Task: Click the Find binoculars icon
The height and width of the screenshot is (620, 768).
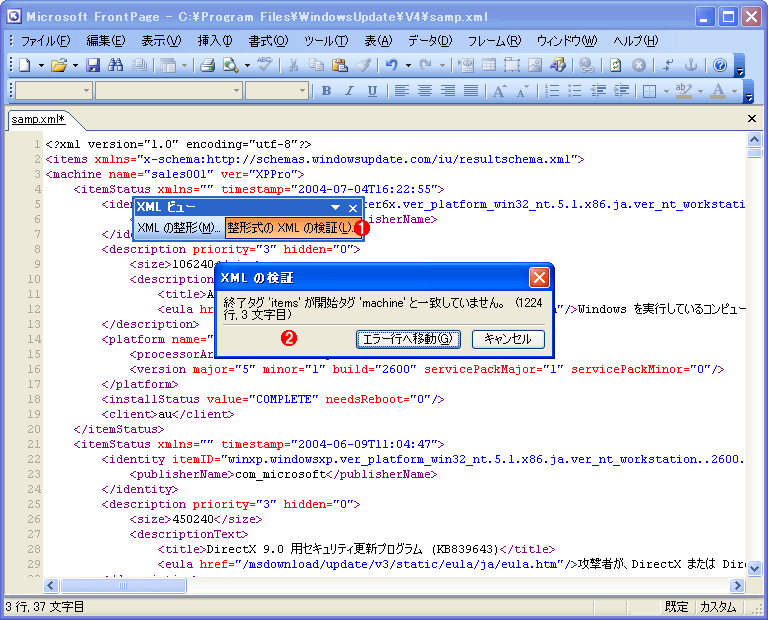Action: 116,65
